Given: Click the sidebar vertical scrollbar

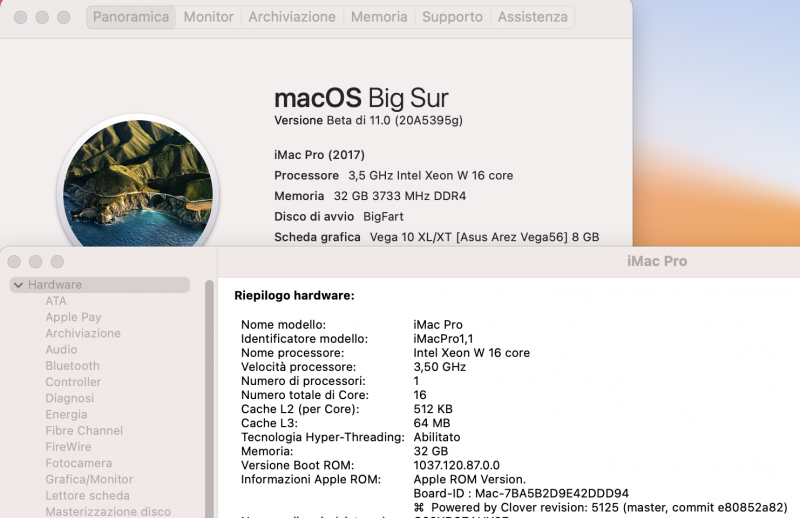Looking at the screenshot, I should [209, 398].
